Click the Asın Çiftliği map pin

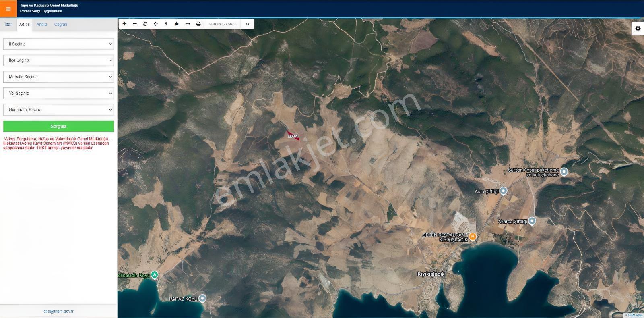[503, 191]
